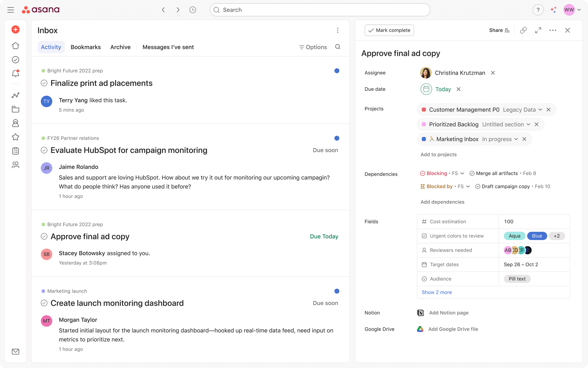588x368 pixels.
Task: Click the red create plus button
Action: click(x=16, y=30)
